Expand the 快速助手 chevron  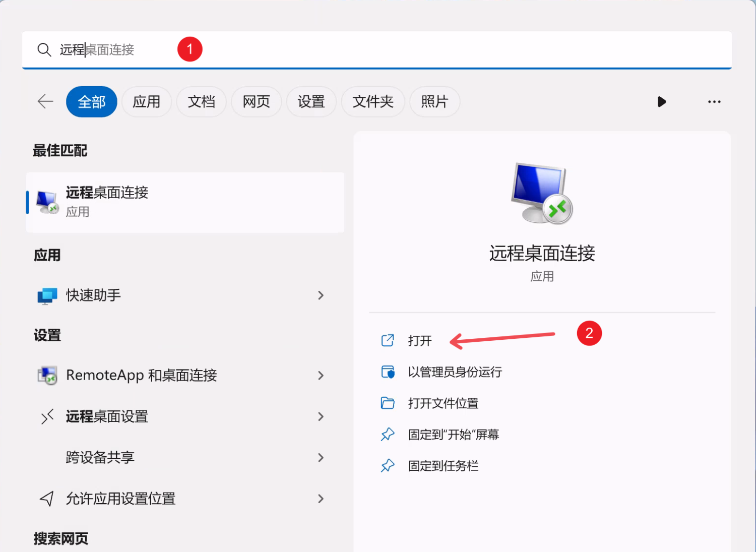(321, 295)
